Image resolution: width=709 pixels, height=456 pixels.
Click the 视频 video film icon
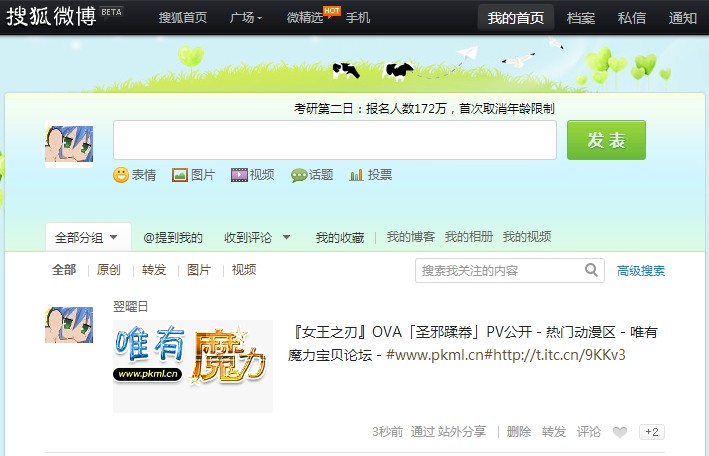point(240,175)
